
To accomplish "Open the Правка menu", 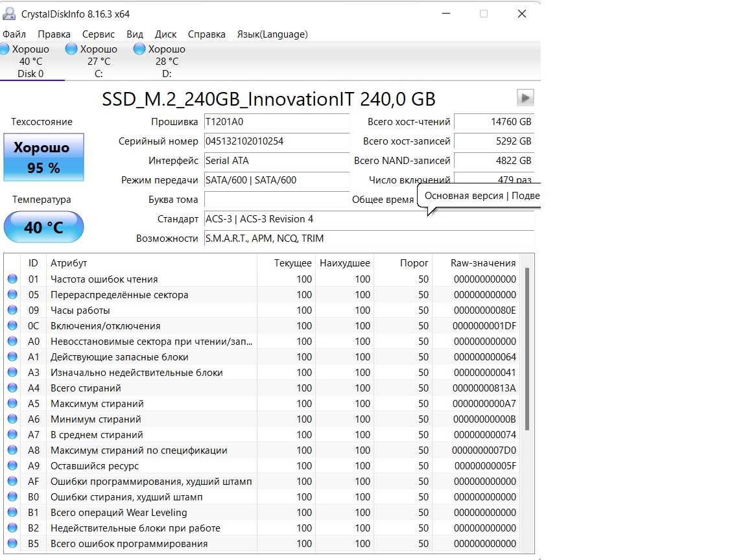I will pyautogui.click(x=54, y=34).
